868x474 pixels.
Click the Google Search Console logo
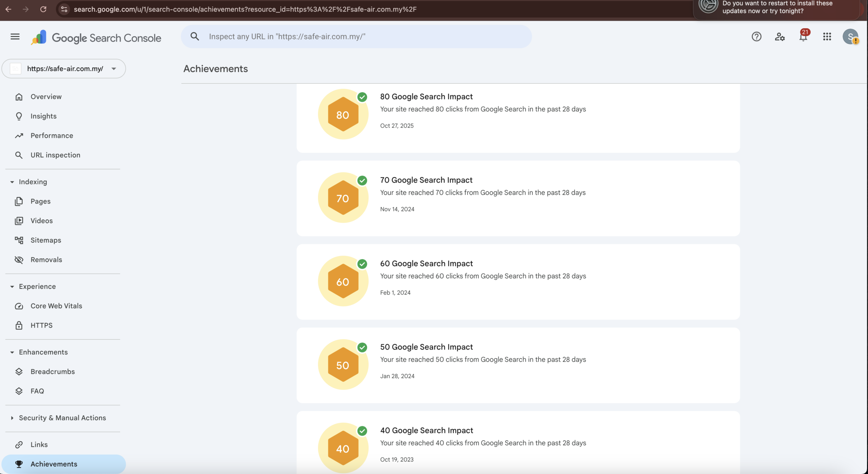tap(96, 37)
